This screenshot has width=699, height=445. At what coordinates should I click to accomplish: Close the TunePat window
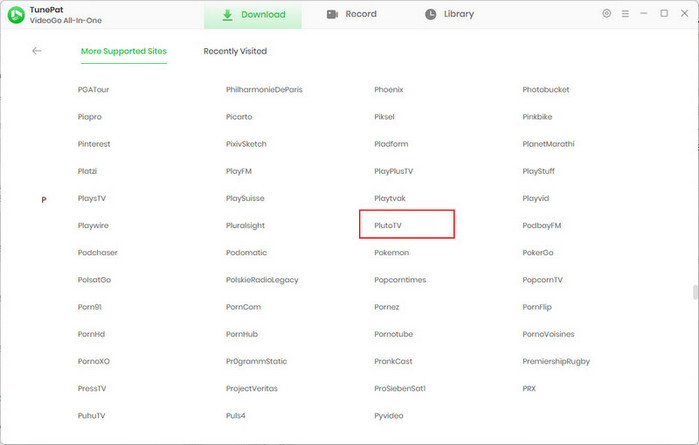click(x=683, y=14)
